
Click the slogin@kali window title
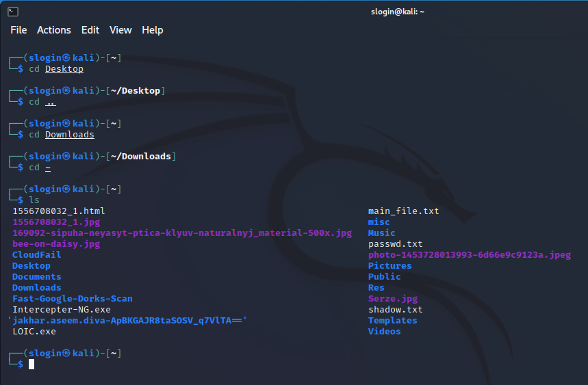(398, 12)
